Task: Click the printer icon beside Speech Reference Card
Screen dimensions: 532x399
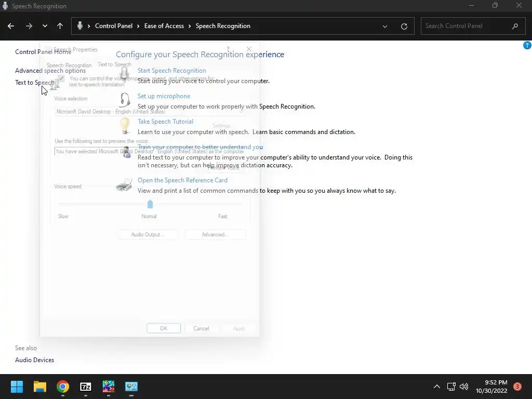Action: click(124, 185)
